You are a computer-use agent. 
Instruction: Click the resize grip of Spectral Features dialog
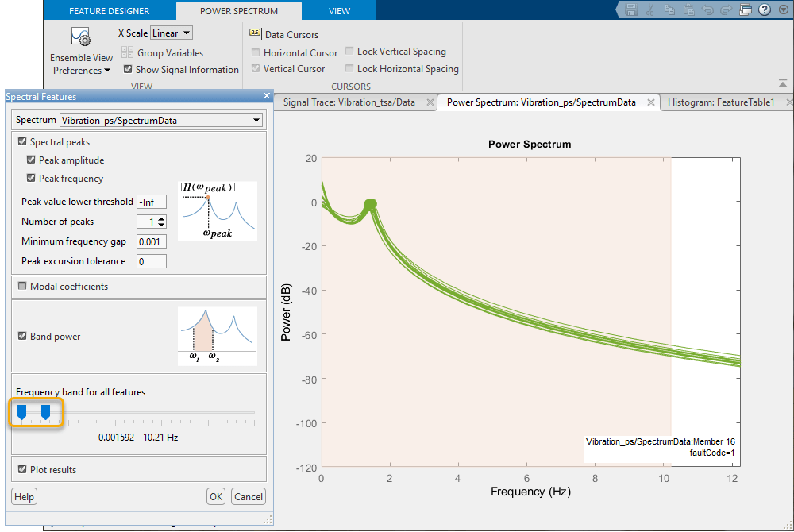[x=268, y=519]
